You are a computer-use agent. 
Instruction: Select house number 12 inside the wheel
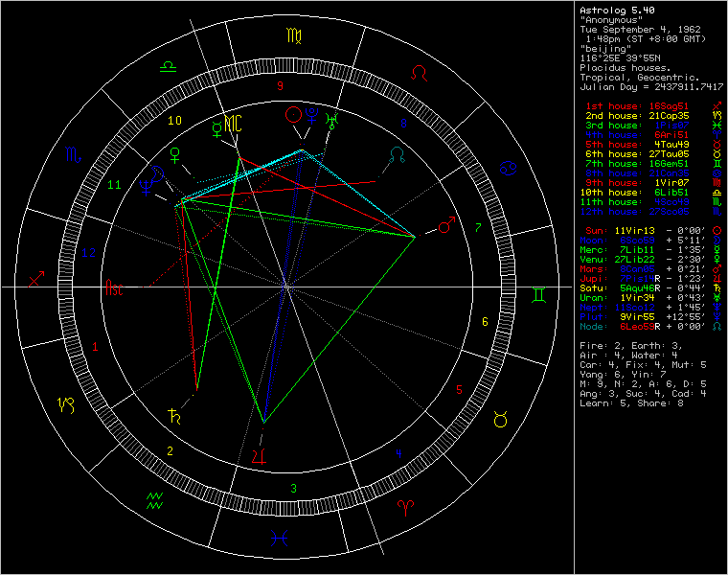(88, 253)
